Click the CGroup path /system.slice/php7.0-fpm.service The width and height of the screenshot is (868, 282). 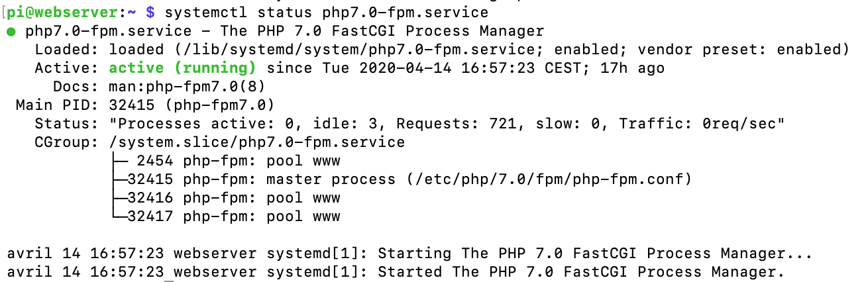click(x=256, y=142)
